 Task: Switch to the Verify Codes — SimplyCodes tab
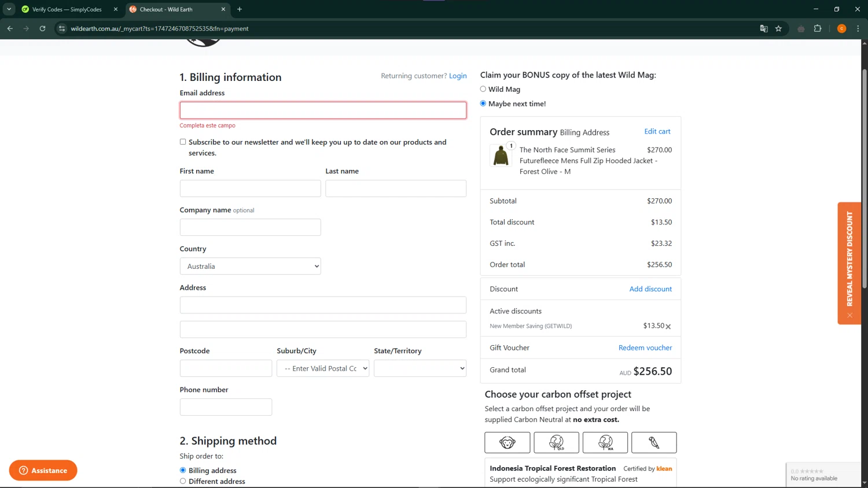tap(67, 9)
